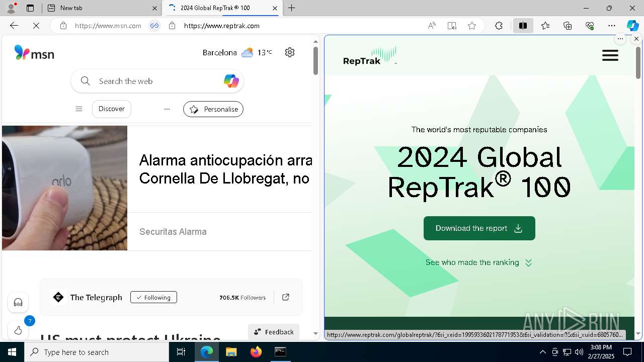Add this page to favorites

pyautogui.click(x=472, y=26)
